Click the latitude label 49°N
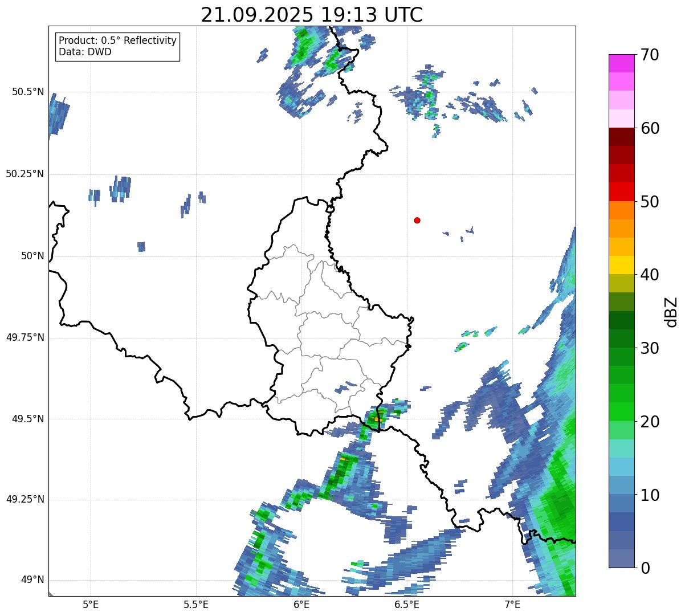The width and height of the screenshot is (685, 616). click(32, 580)
